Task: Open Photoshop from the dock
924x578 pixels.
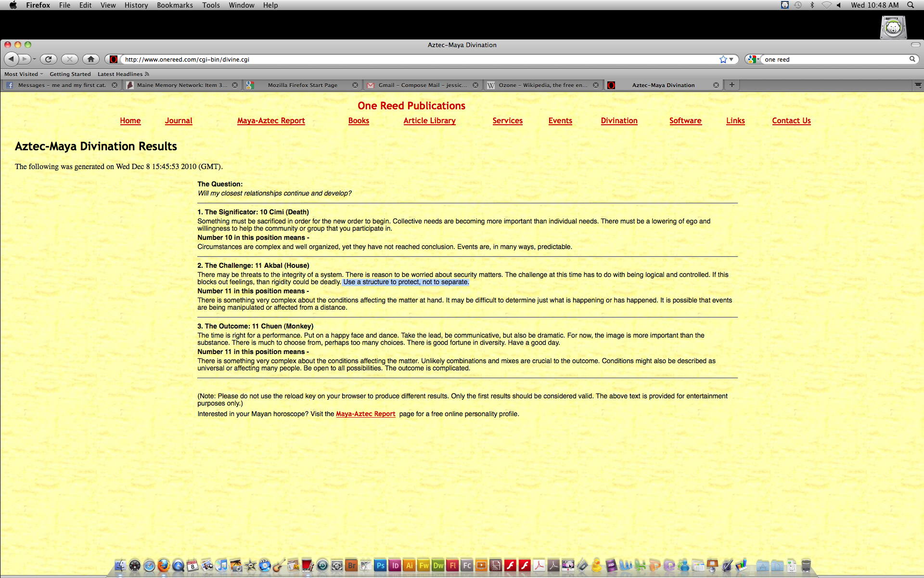Action: click(380, 565)
